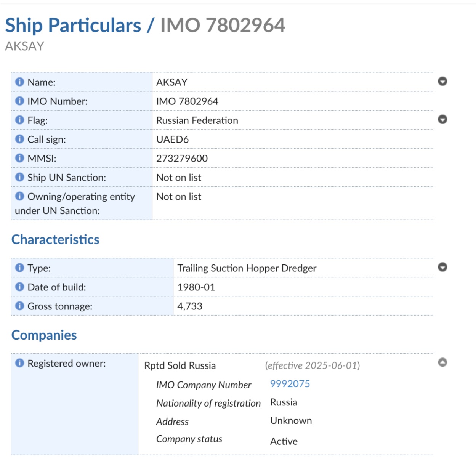Viewport: 476px width, 476px height.
Task: Expand the ship Type details arrow
Action: click(442, 267)
